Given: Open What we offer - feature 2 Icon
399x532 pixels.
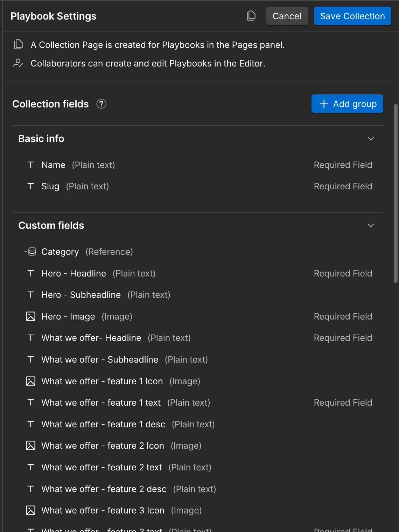Looking at the screenshot, I should click(x=198, y=446).
